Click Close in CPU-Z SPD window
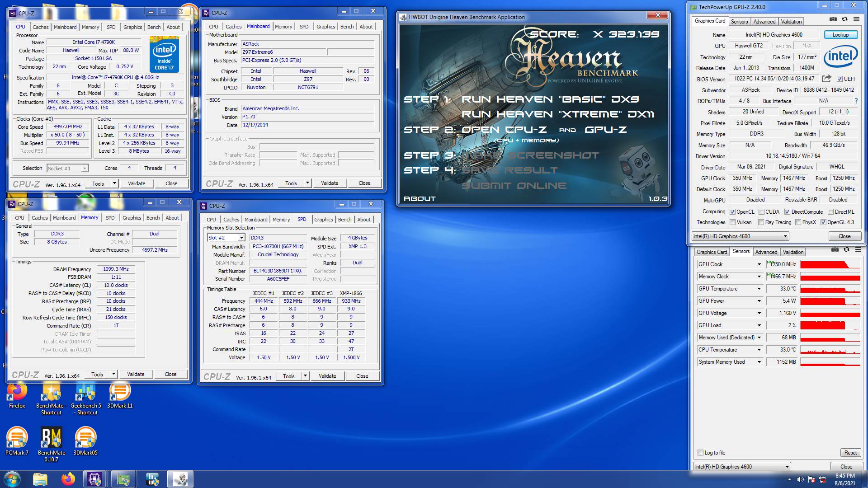The width and height of the screenshot is (868, 488). 362,376
